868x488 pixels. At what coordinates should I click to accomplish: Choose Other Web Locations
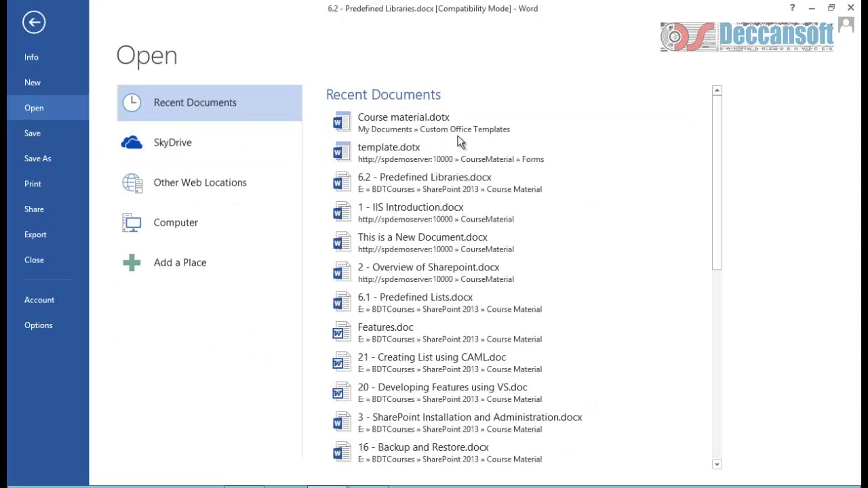[210, 182]
